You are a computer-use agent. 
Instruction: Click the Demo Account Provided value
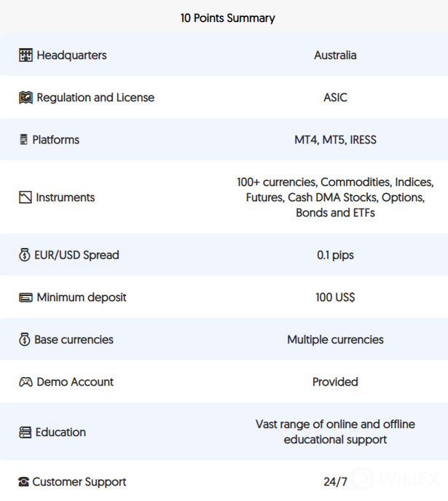pos(335,382)
